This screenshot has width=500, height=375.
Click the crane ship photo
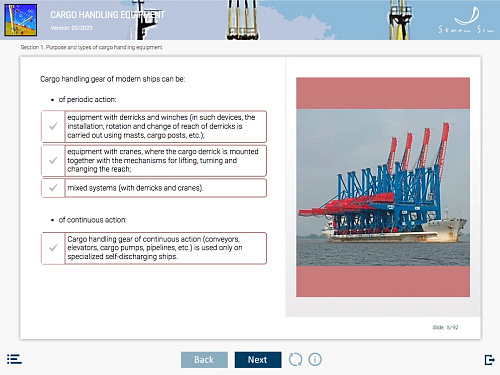[383, 187]
